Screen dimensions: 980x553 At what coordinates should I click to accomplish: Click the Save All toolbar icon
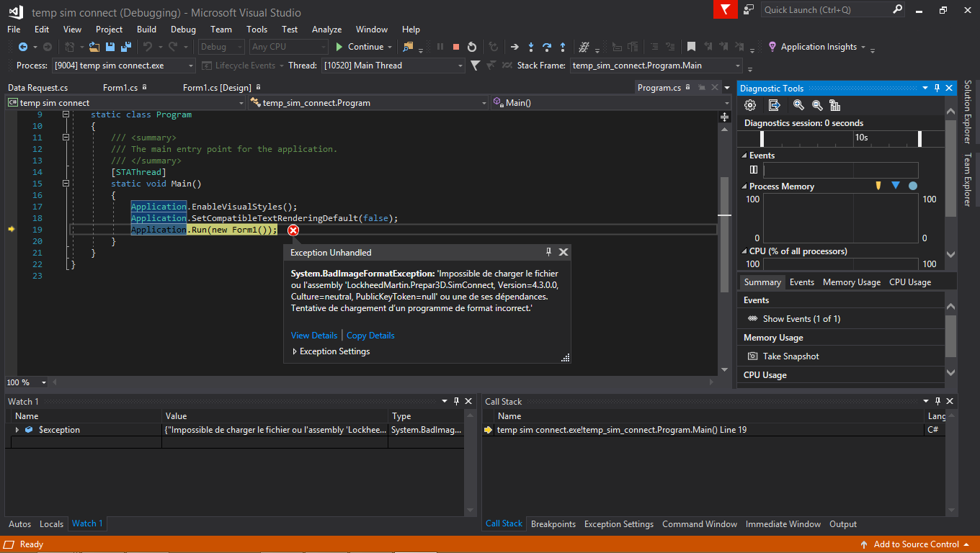pyautogui.click(x=125, y=47)
